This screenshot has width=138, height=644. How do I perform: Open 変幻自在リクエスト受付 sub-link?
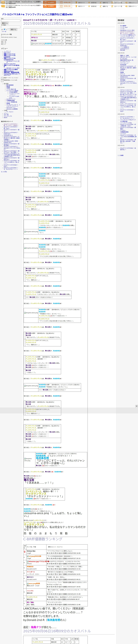13,68
